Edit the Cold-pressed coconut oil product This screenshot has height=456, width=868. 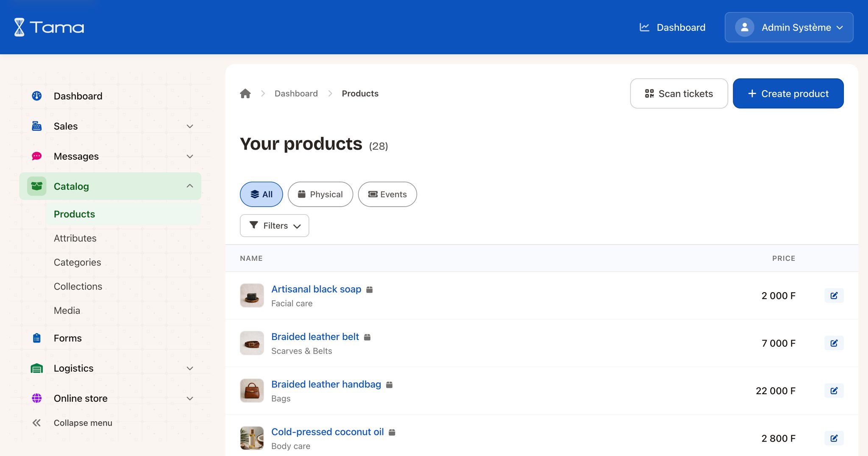click(x=834, y=438)
